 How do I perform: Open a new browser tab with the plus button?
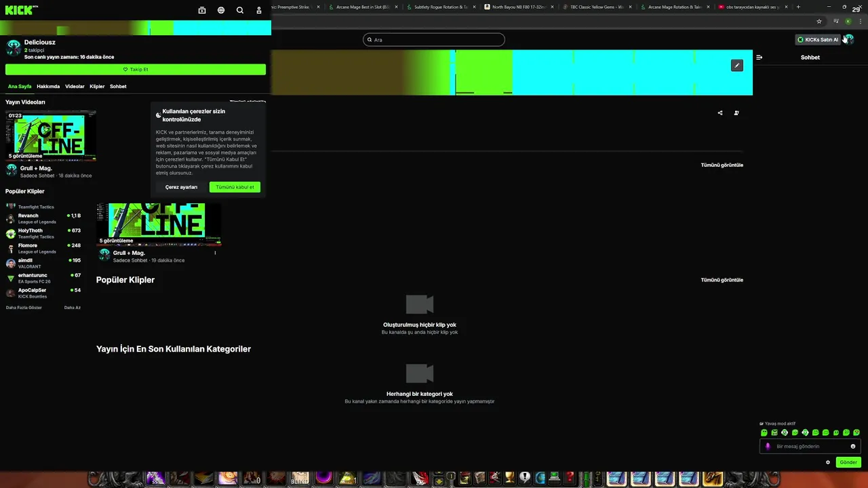(798, 7)
